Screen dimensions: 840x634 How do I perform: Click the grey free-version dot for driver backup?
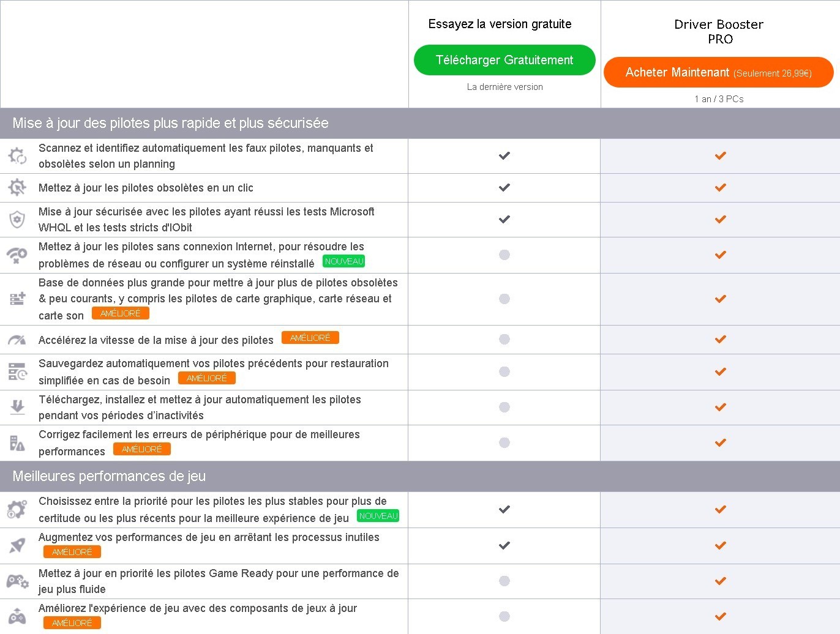click(x=504, y=371)
